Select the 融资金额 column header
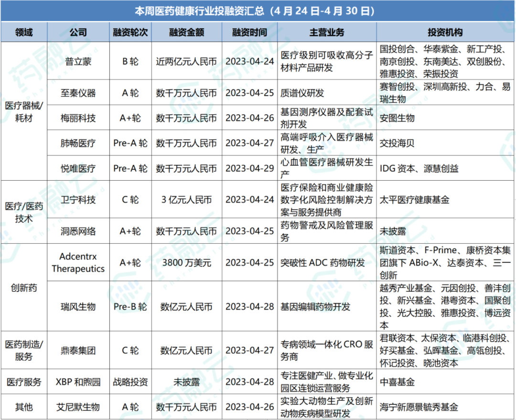The image size is (516, 420). [x=187, y=32]
